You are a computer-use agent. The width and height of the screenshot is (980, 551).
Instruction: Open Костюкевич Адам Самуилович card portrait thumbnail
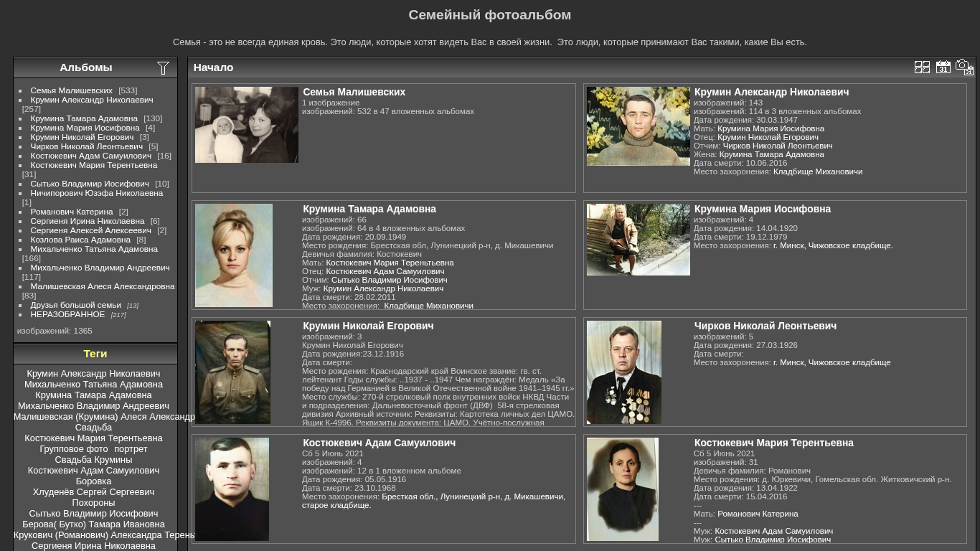tap(232, 489)
